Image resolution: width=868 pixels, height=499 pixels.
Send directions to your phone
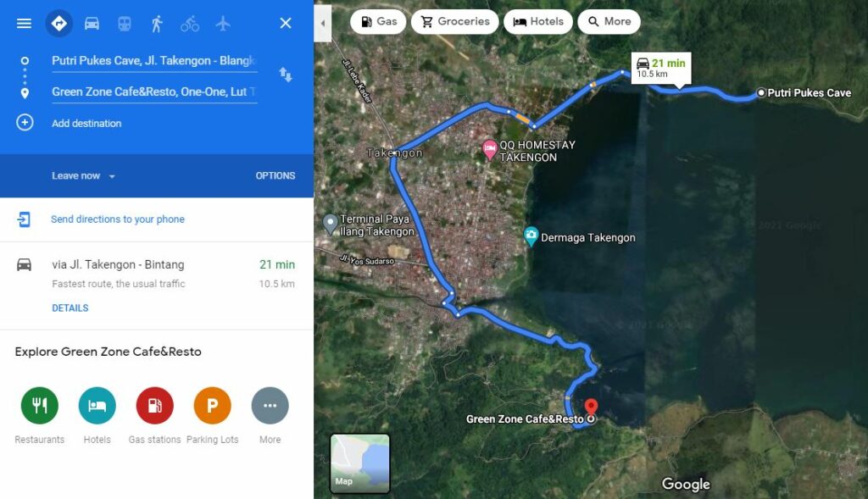(117, 219)
